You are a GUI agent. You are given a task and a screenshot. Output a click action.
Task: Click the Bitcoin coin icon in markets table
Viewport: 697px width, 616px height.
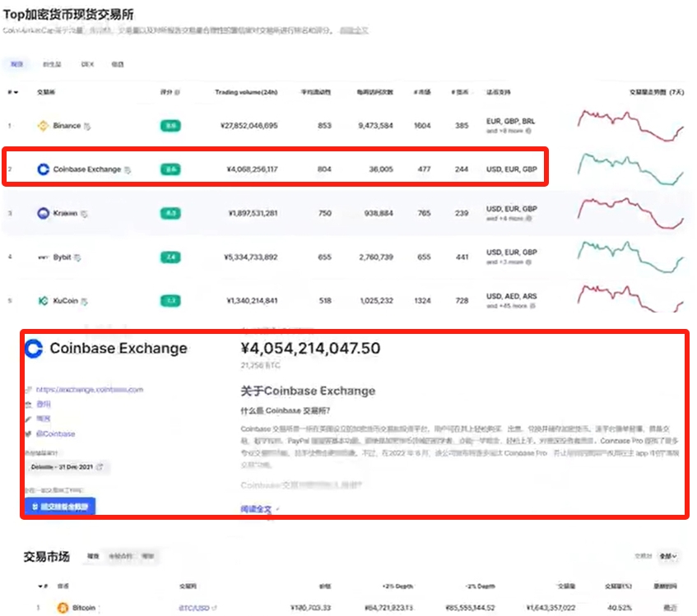coord(63,607)
